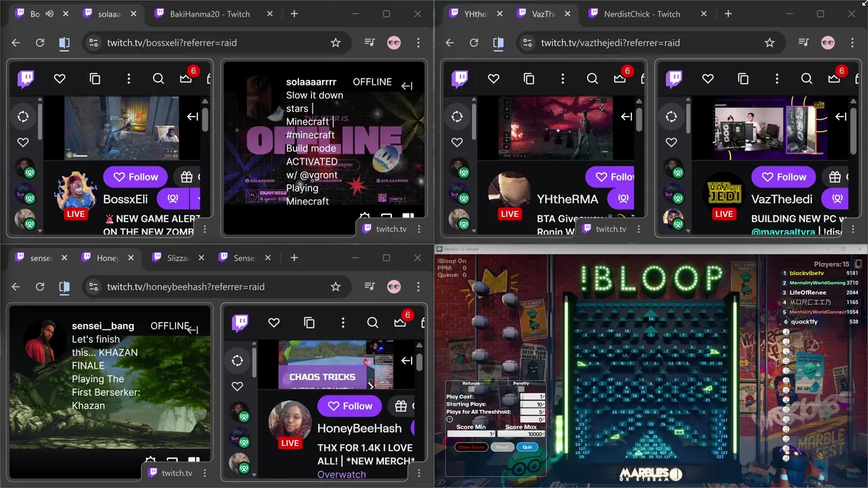868x488 pixels.
Task: Click Score Max field showing 10000
Action: (x=521, y=434)
